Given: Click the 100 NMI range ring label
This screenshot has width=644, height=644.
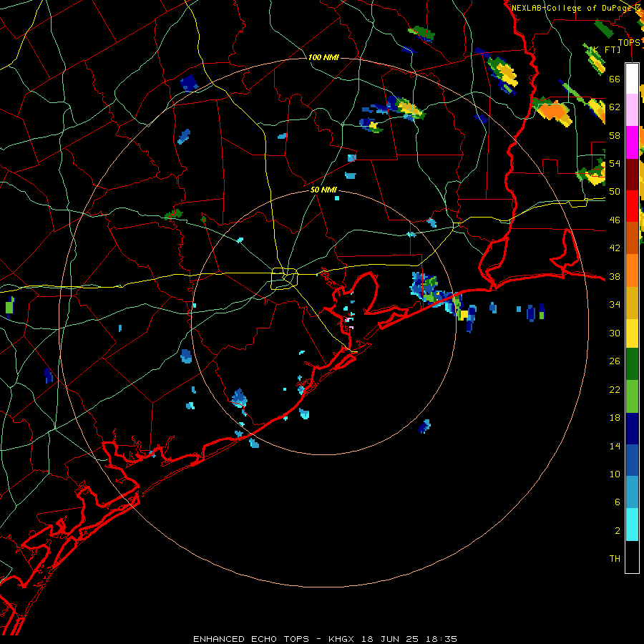Looking at the screenshot, I should click(x=323, y=57).
